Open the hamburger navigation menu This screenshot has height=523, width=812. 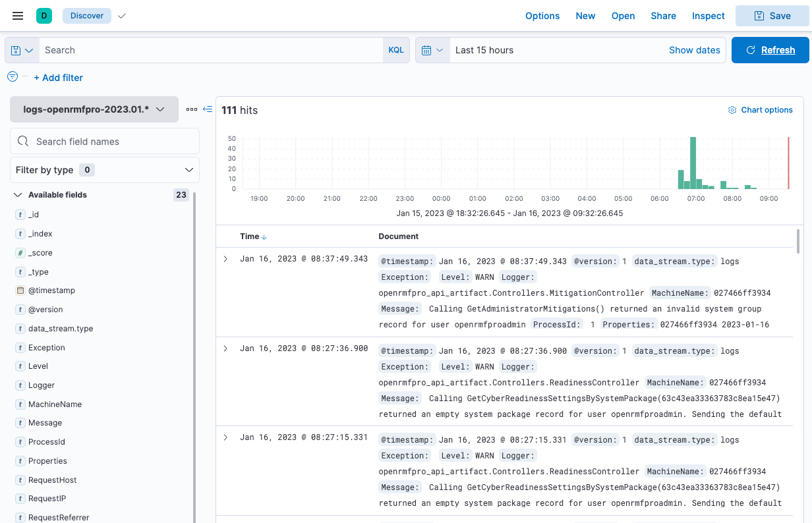point(18,16)
